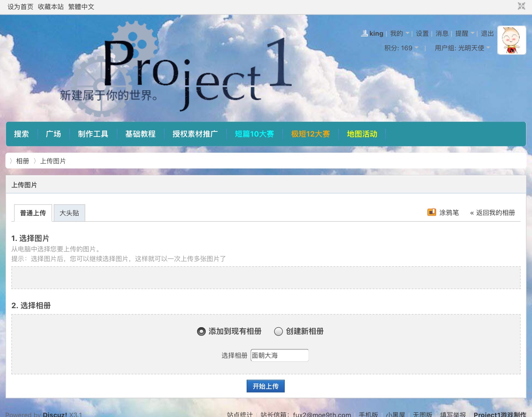Viewport: 532px width, 417px height.
Task: Expand the 积分: 169 dropdown
Action: (x=401, y=48)
